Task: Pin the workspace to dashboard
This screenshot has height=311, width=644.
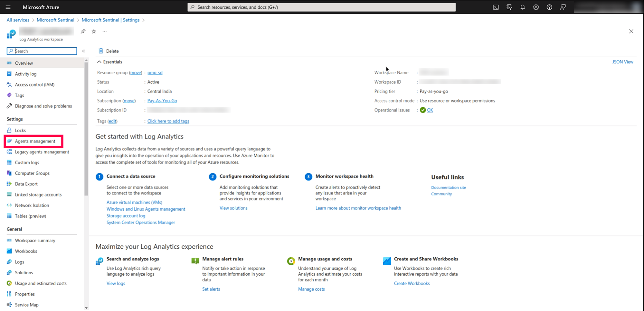Action: (x=83, y=31)
